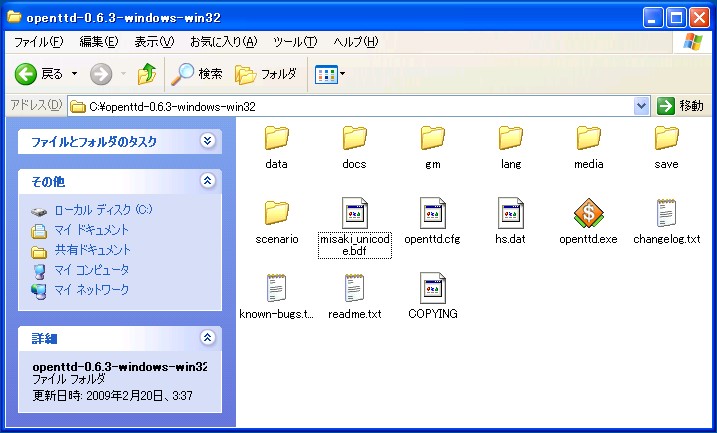Open the readme.txt file

point(354,288)
